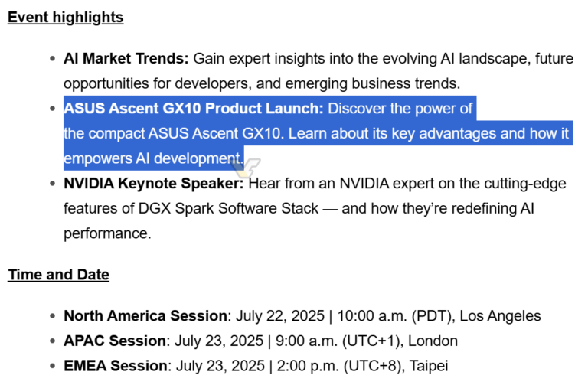Click the Time and Date heading
The height and width of the screenshot is (385, 588).
coord(58,275)
